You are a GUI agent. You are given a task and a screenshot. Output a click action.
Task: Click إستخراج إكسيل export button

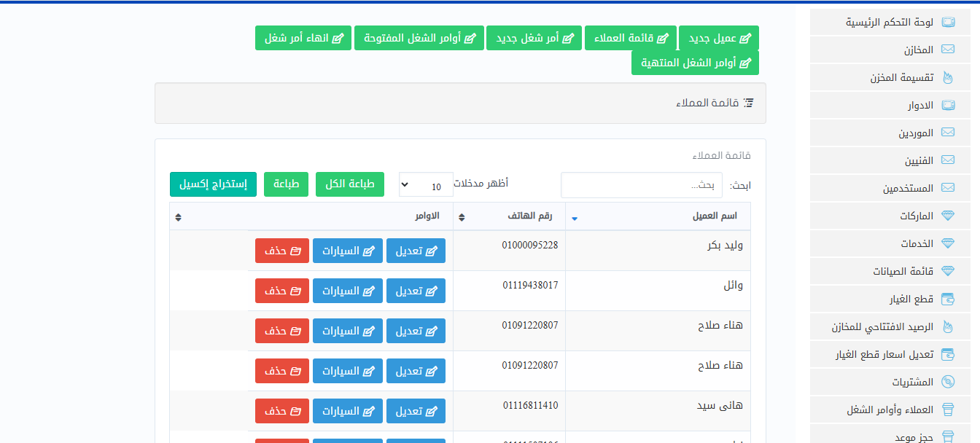tap(213, 184)
